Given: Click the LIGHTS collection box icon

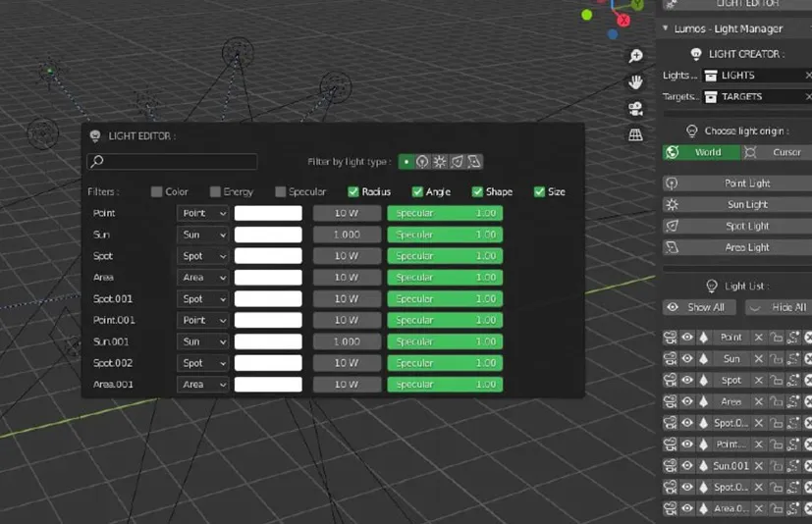Looking at the screenshot, I should (x=711, y=76).
